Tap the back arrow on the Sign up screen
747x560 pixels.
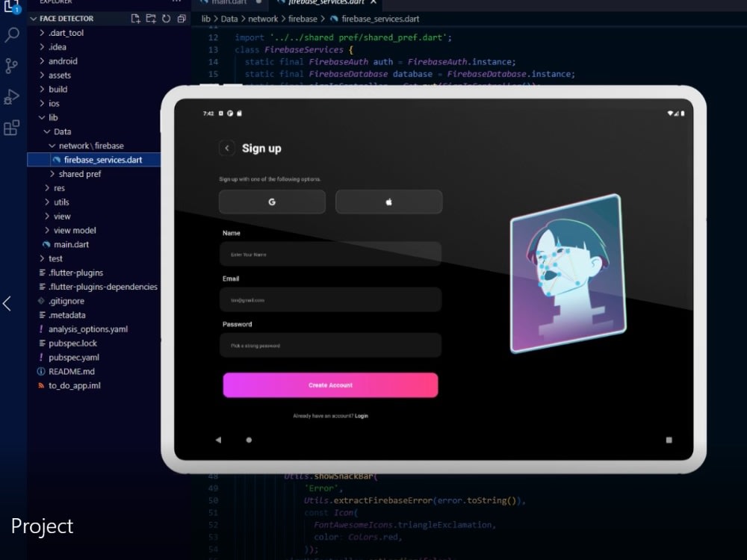(x=227, y=148)
